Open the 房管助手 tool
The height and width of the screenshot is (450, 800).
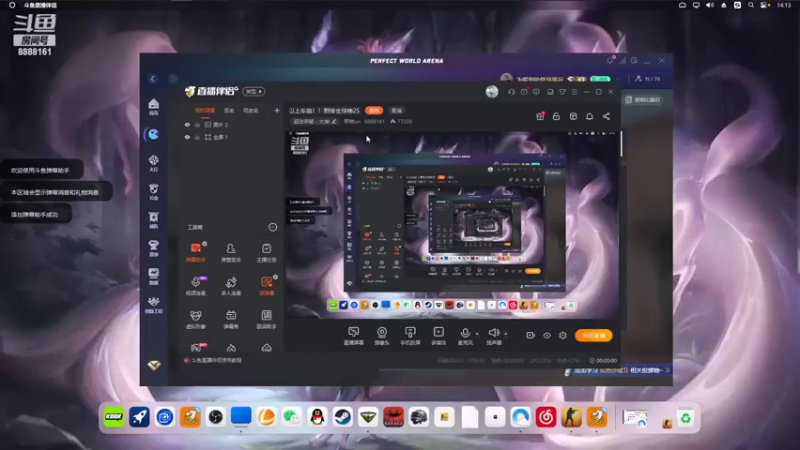[231, 252]
